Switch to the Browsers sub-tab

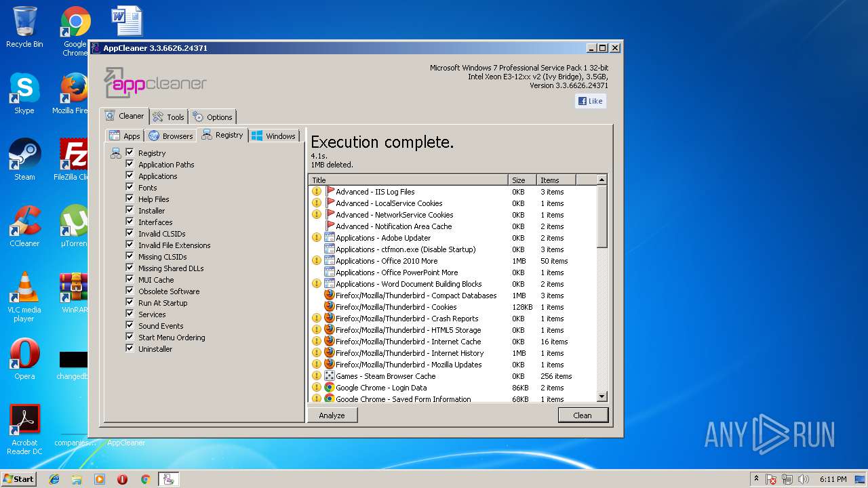tap(171, 136)
